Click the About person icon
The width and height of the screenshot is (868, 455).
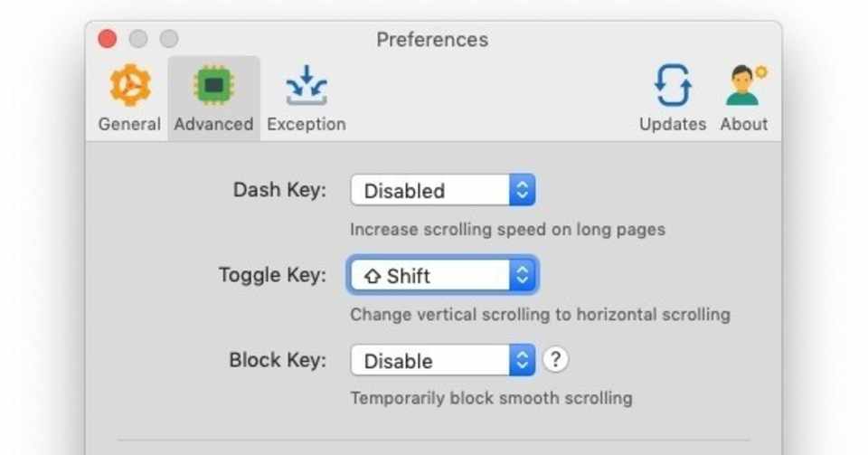click(744, 85)
